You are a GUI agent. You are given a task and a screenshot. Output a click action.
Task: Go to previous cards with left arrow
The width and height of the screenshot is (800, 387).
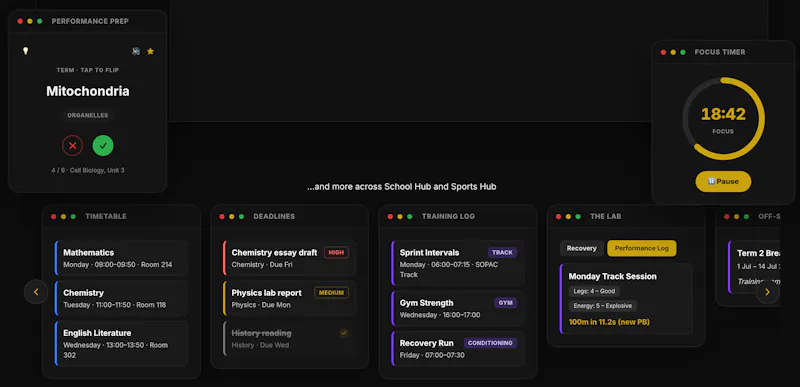coord(36,292)
